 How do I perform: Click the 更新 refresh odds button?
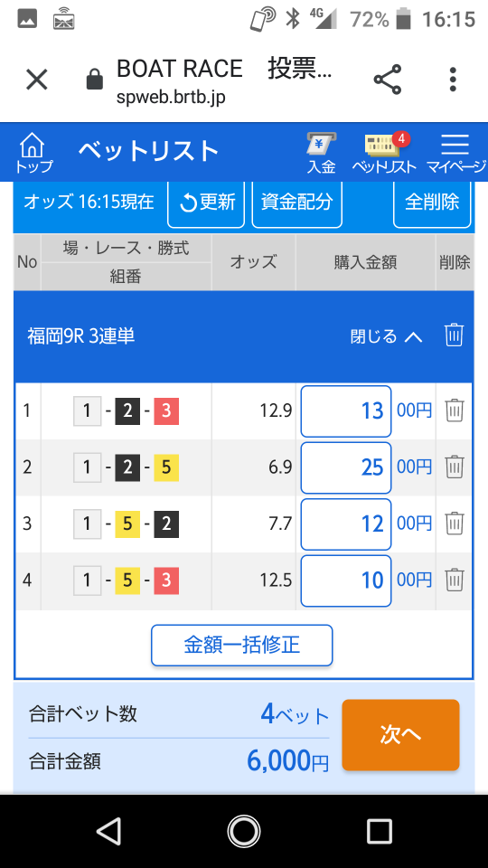206,203
